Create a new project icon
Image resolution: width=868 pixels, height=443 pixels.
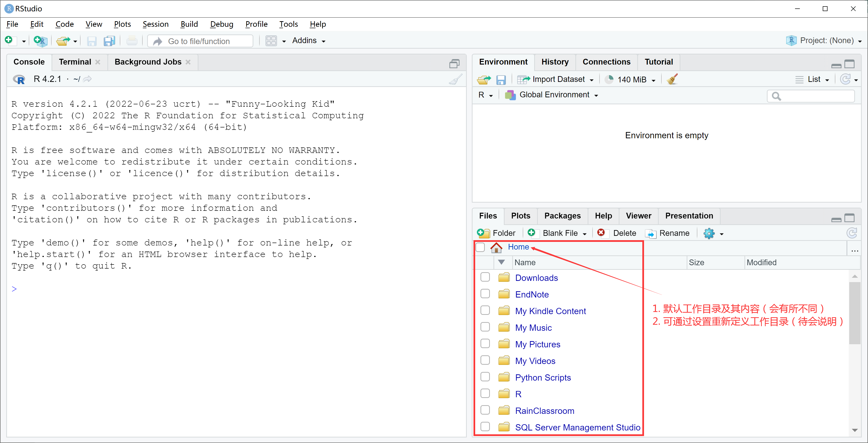pos(40,41)
